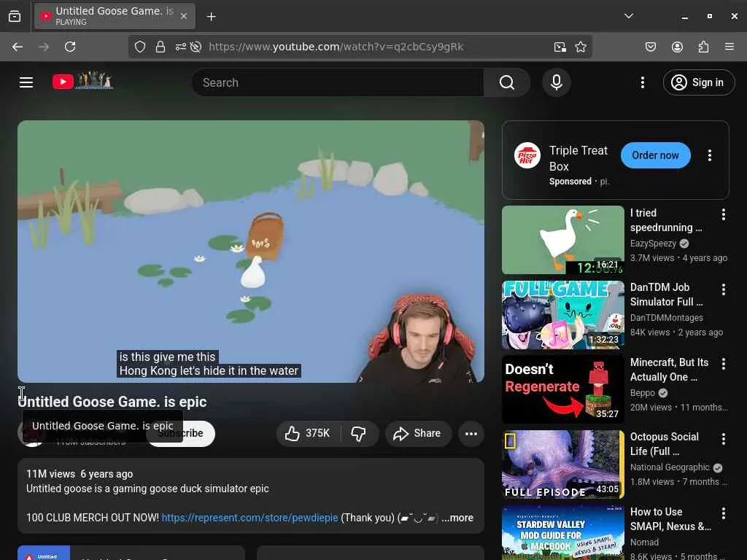The height and width of the screenshot is (560, 747).
Task: Click the autoplay blocked icon in address bar
Action: tap(196, 47)
